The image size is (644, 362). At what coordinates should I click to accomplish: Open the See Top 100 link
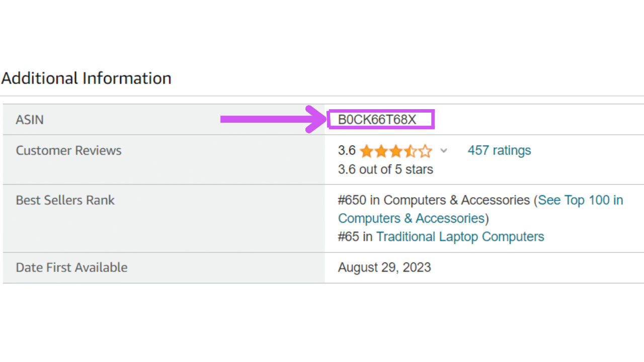point(580,200)
